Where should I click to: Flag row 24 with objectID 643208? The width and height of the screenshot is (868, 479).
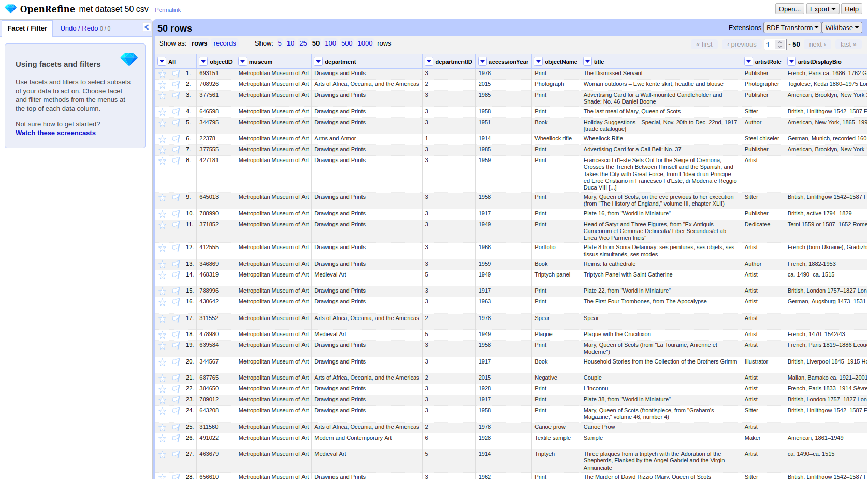[176, 411]
